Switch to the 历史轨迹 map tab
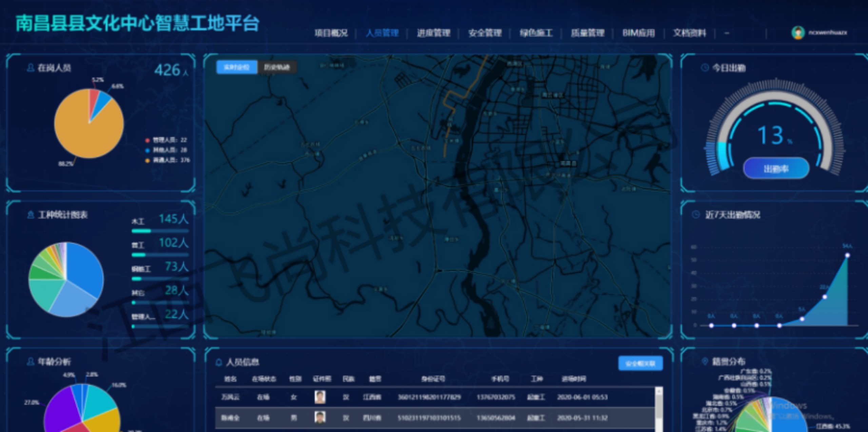 tap(277, 67)
